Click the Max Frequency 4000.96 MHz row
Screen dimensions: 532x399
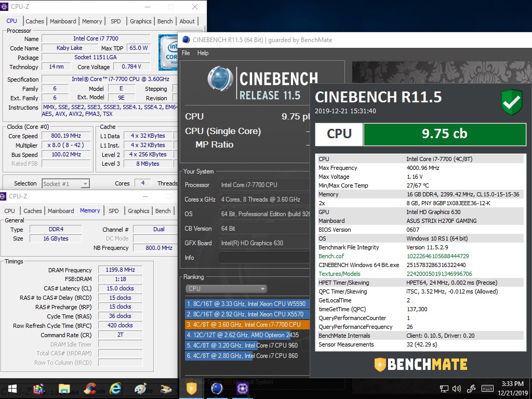[x=421, y=168]
